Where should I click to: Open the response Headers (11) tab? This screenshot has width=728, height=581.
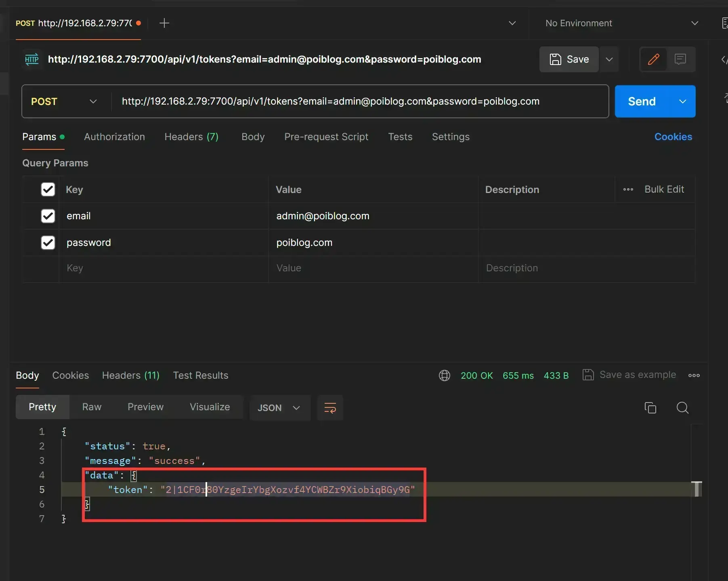pos(131,375)
